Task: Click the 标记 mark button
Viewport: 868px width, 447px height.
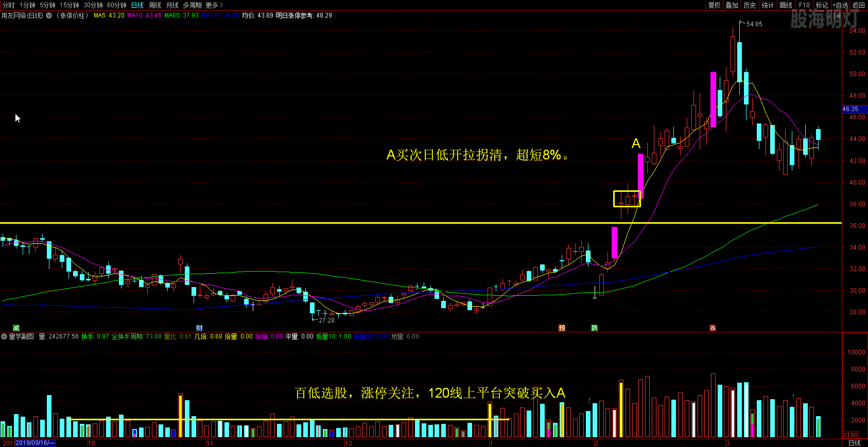Action: [822, 5]
